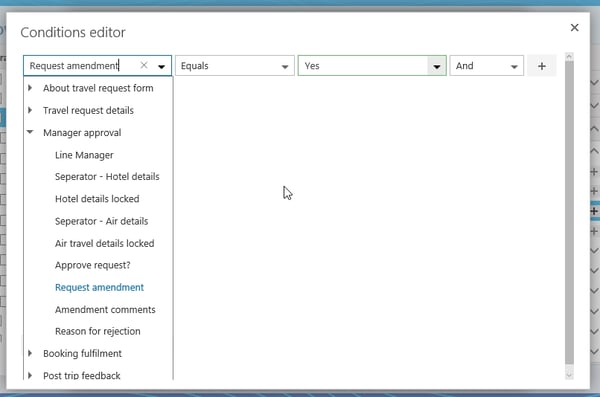Click Manager approval label
Image resolution: width=600 pixels, height=397 pixels.
pos(82,132)
